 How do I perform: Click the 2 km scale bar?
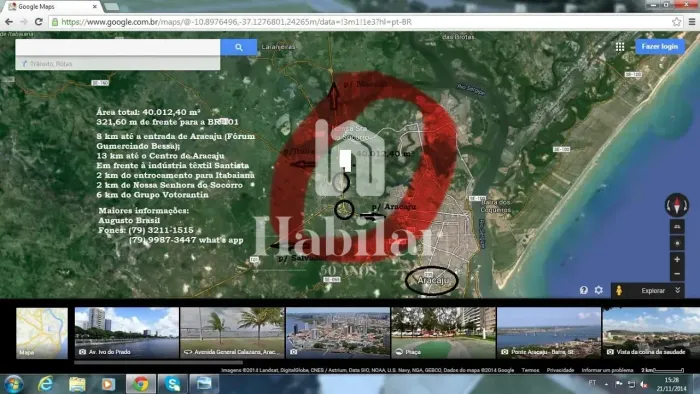click(662, 370)
